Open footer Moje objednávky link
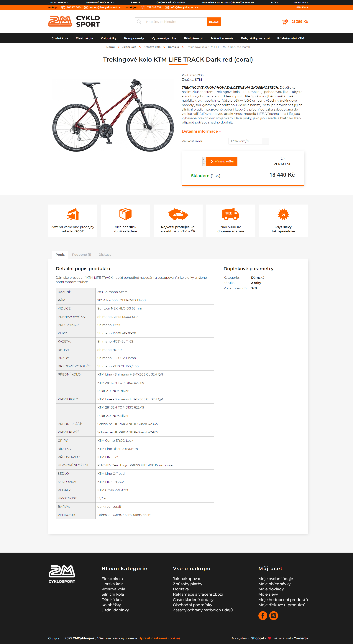 click(274, 584)
